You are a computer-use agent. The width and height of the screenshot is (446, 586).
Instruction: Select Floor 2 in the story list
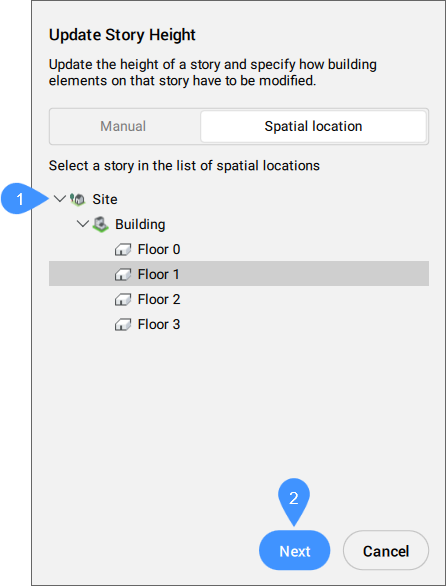coord(239,299)
